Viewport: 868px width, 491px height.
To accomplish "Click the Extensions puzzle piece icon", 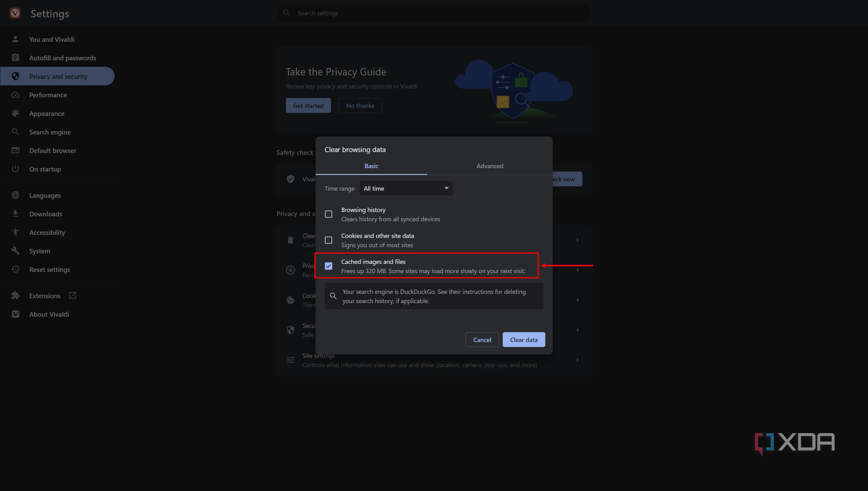I will tap(15, 296).
